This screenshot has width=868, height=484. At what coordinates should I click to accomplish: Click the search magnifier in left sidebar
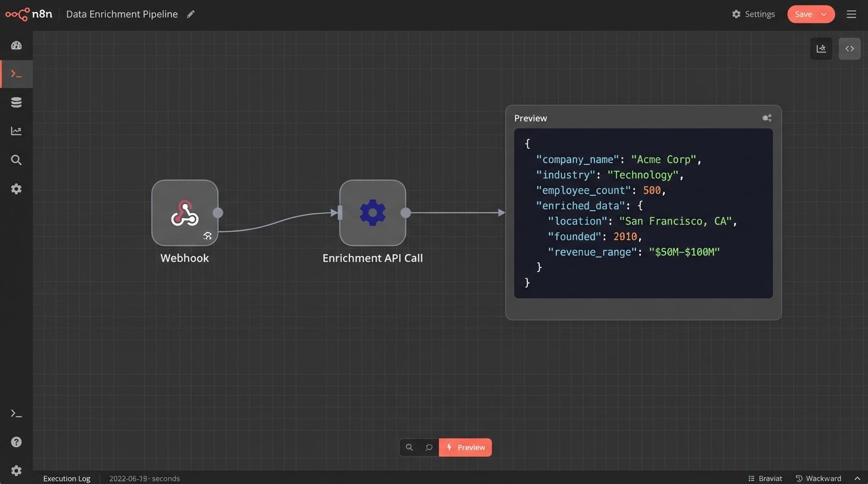[x=16, y=160]
